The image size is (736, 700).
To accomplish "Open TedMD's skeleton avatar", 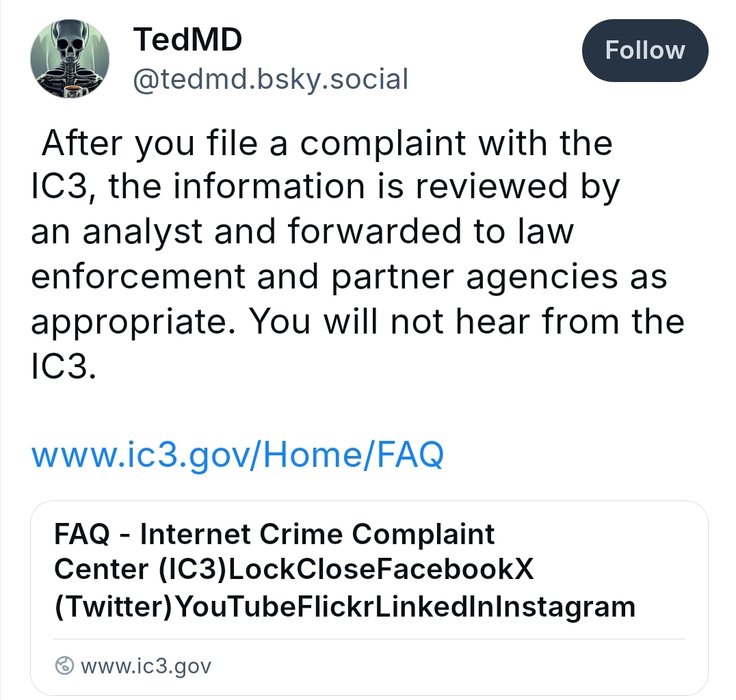I will point(70,59).
